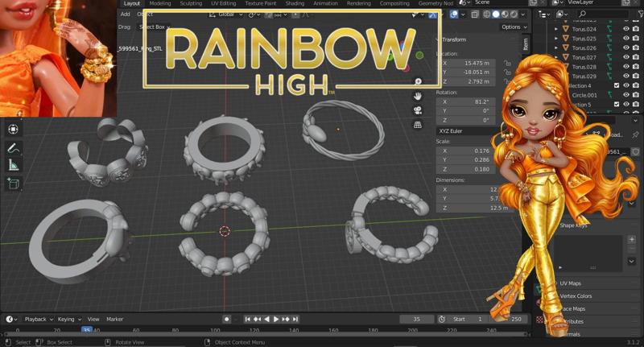
Task: Uncheck Collection 5 exclude checkbox
Action: (x=617, y=105)
